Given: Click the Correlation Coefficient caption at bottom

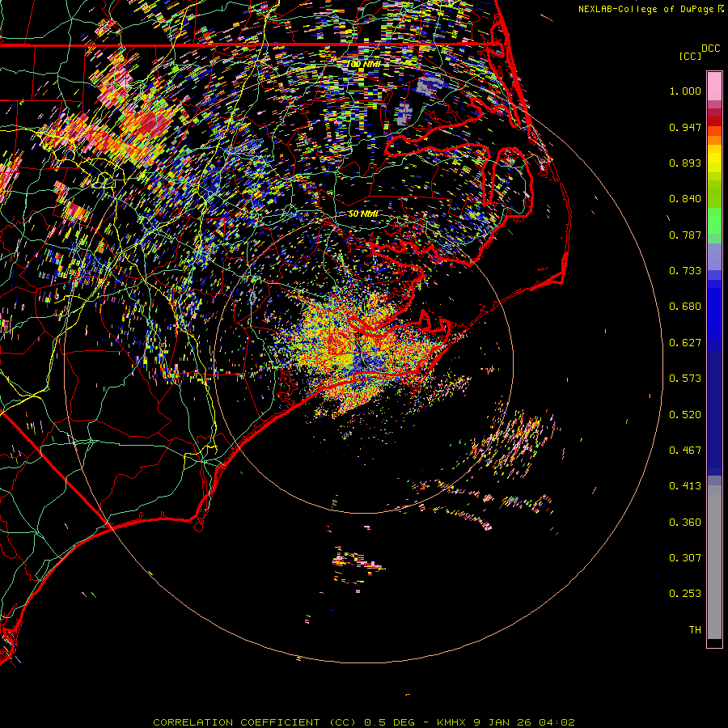Looking at the screenshot, I should coord(364,722).
